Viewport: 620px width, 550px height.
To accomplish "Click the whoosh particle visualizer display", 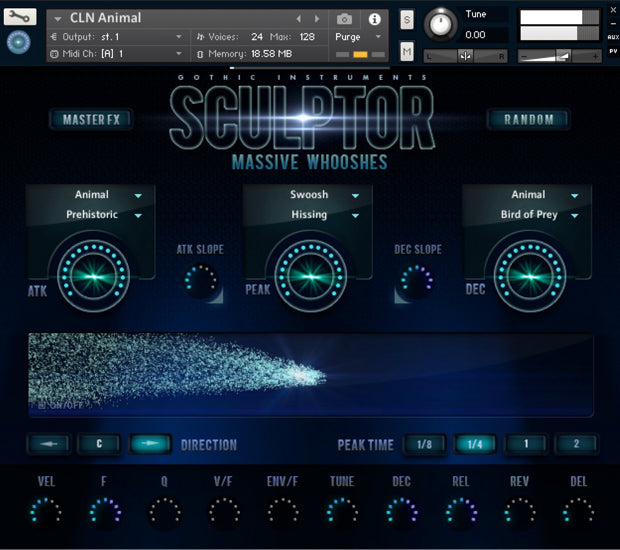I will tap(311, 375).
